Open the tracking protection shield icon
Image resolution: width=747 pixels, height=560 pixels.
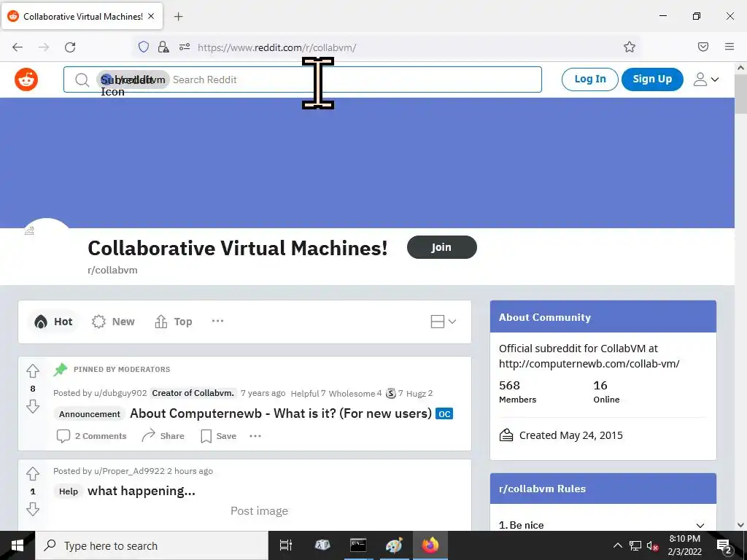tap(144, 47)
